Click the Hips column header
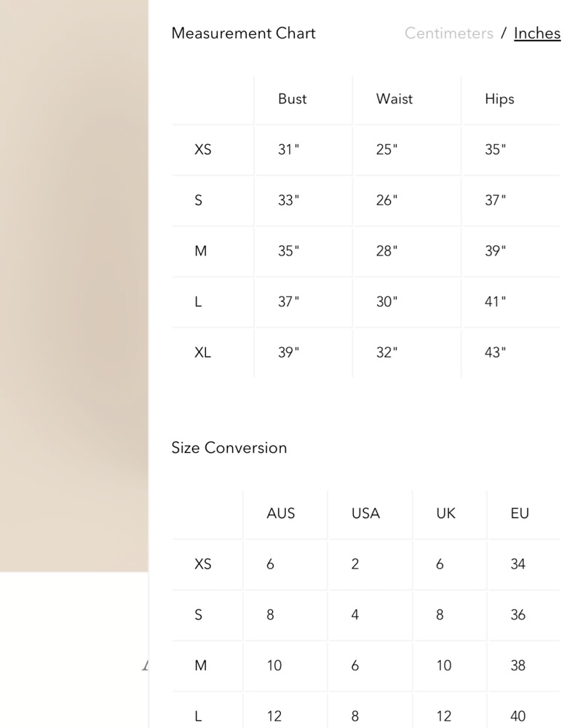Viewport: 583px width, 728px height. pos(499,99)
